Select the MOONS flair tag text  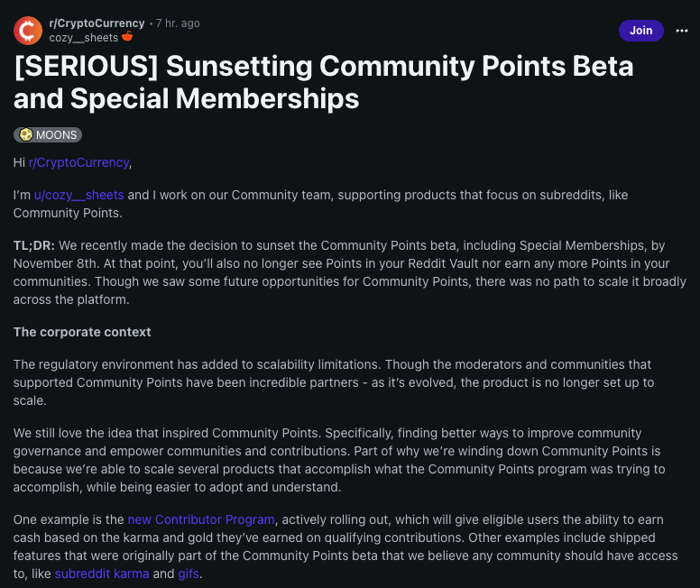[57, 135]
